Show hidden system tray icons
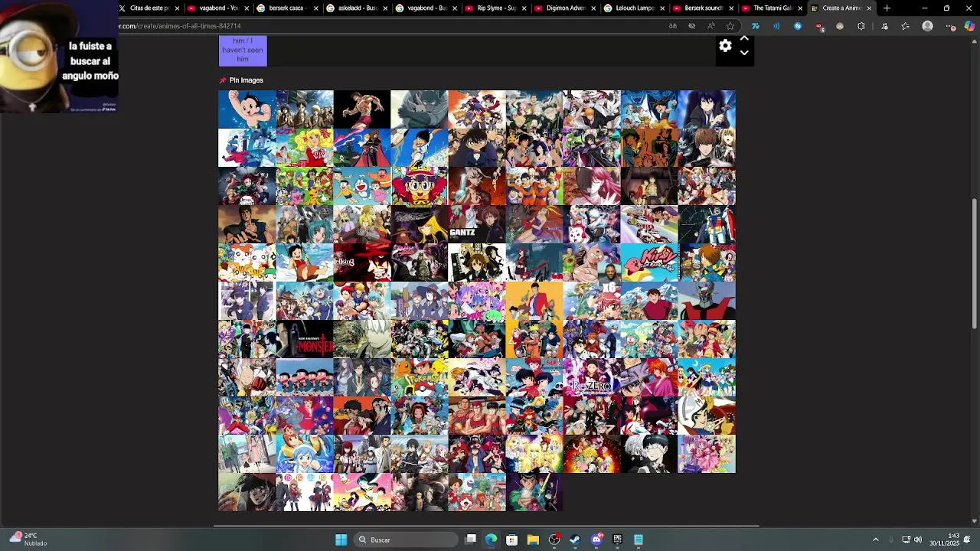Screen dimensions: 980x551 (x=876, y=540)
